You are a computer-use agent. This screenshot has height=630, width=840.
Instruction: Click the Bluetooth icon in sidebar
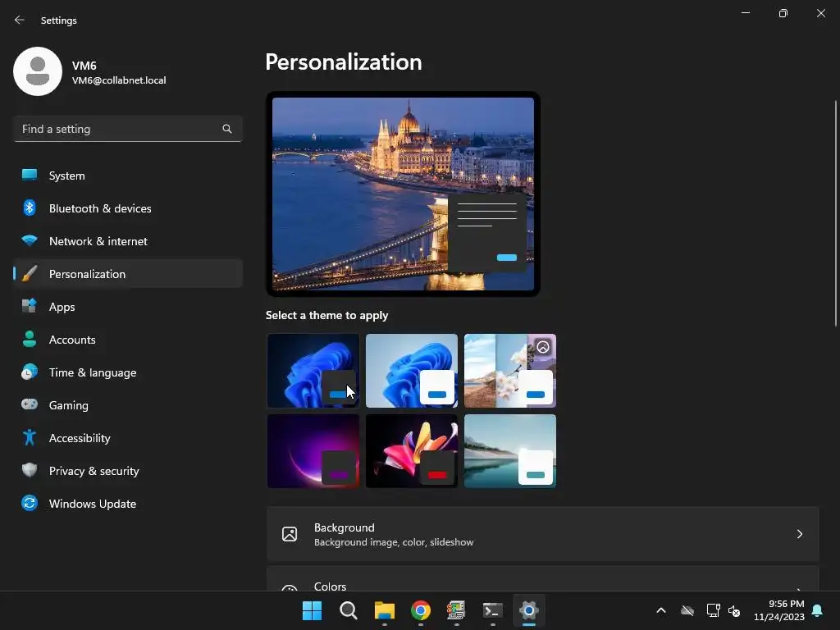(x=30, y=208)
